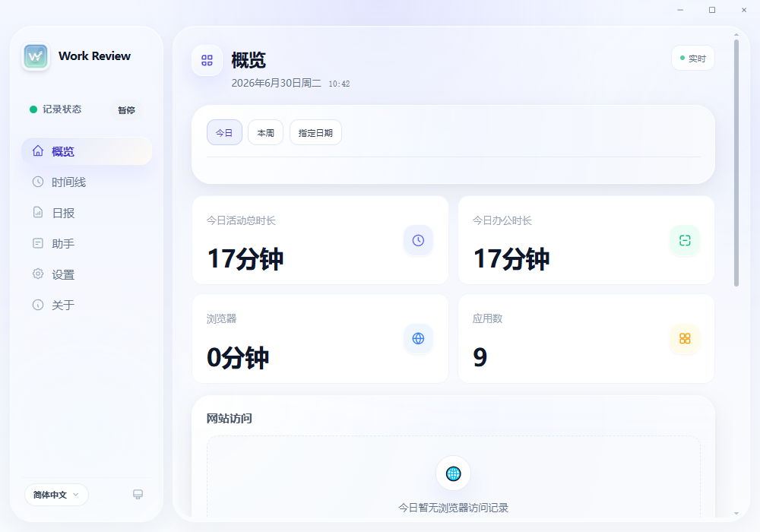
Task: Open the 日报 section
Action: pyautogui.click(x=87, y=213)
